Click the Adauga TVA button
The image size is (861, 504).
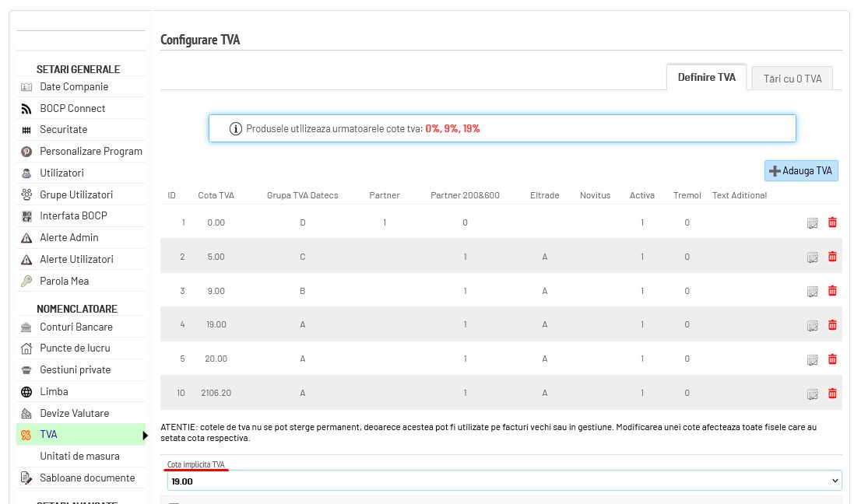click(x=801, y=170)
